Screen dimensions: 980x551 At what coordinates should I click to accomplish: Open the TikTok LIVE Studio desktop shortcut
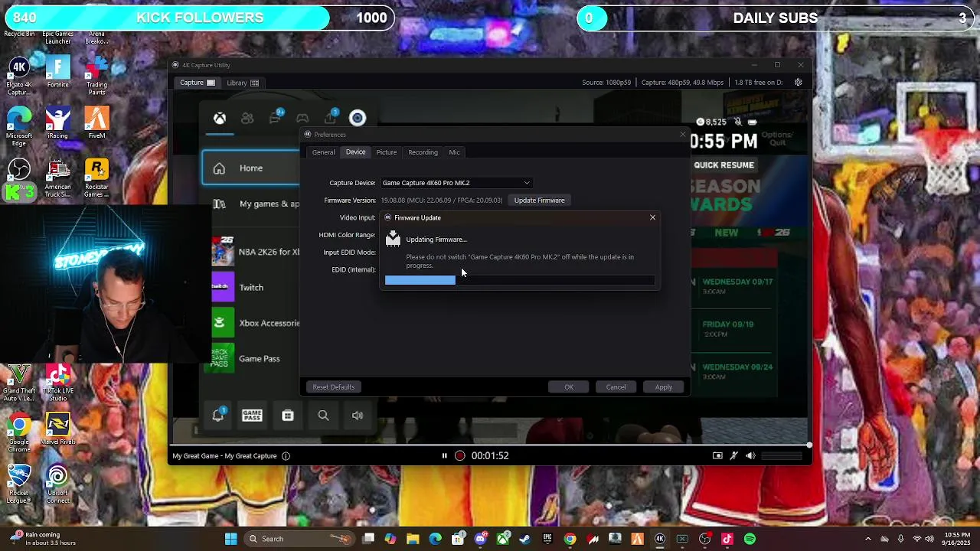[x=57, y=383]
